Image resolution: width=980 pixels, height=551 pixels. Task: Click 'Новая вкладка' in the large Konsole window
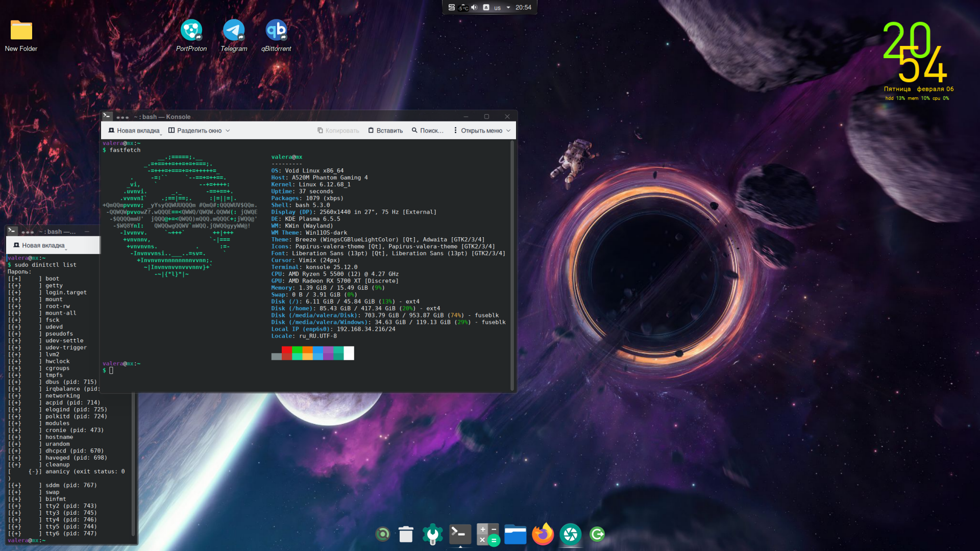click(x=134, y=131)
